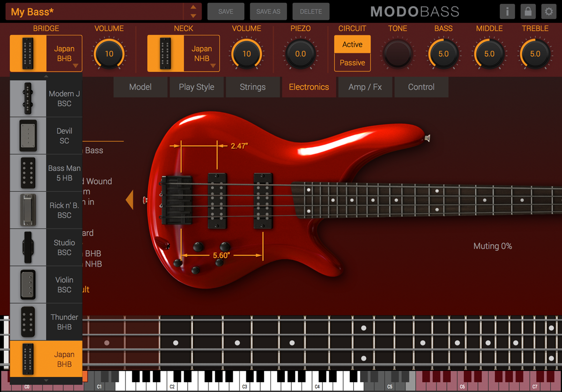This screenshot has width=562, height=392.
Task: Click the Bridge VOLUME knob
Action: click(x=109, y=54)
